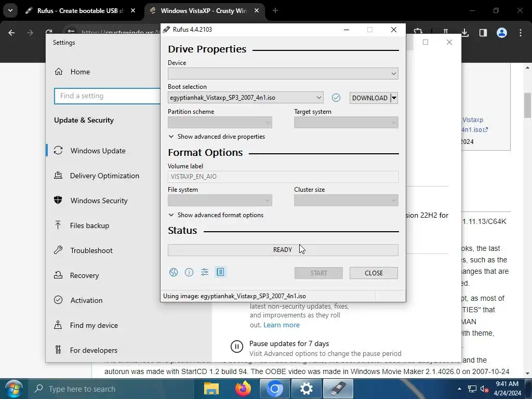The image size is (532, 399).
Task: Expand Show advanced format options
Action: point(216,215)
